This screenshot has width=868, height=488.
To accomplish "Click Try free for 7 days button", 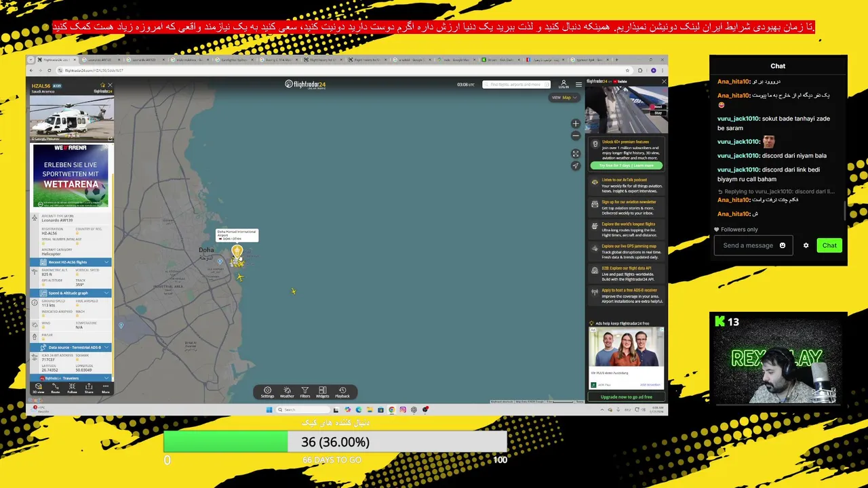I will click(627, 165).
